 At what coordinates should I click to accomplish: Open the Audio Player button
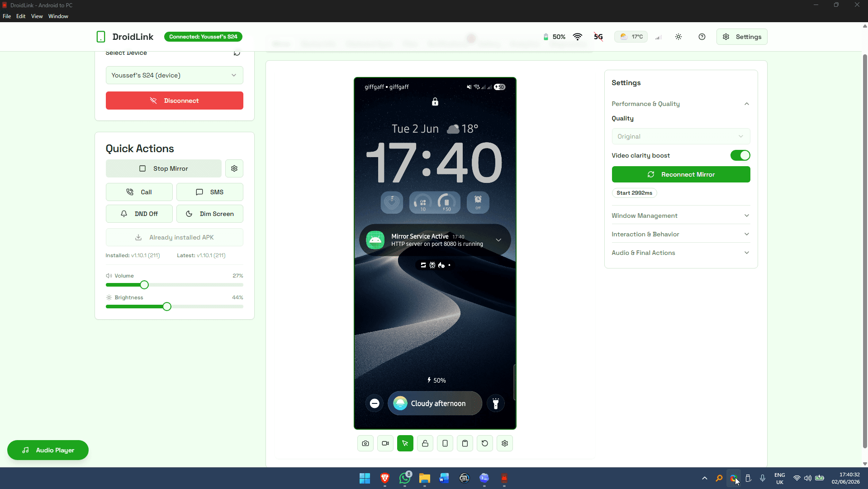click(x=48, y=450)
